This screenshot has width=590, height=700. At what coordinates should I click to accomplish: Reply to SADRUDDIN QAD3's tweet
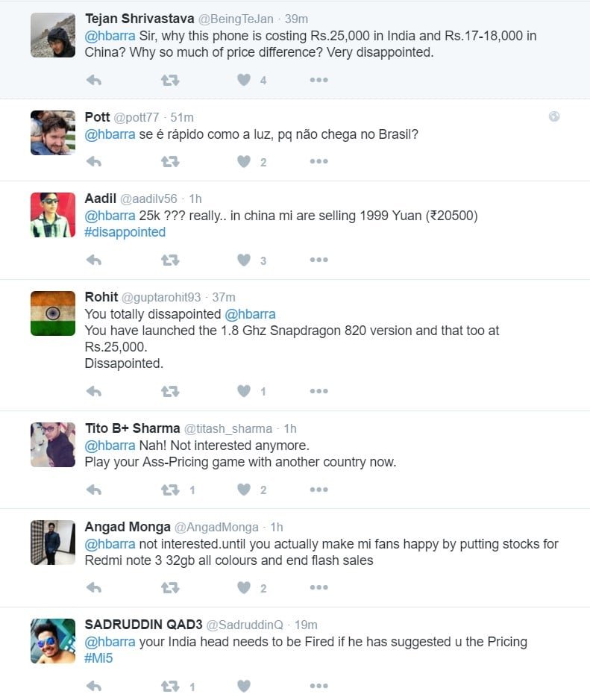[94, 686]
